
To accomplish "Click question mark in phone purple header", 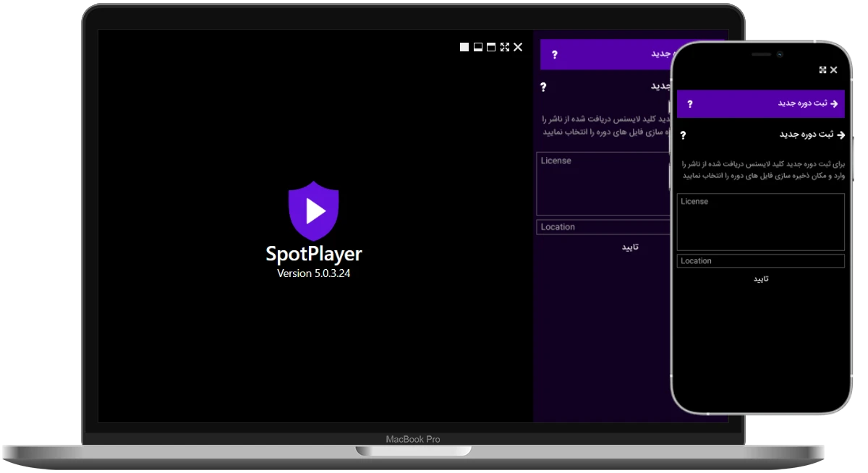I will click(x=690, y=103).
